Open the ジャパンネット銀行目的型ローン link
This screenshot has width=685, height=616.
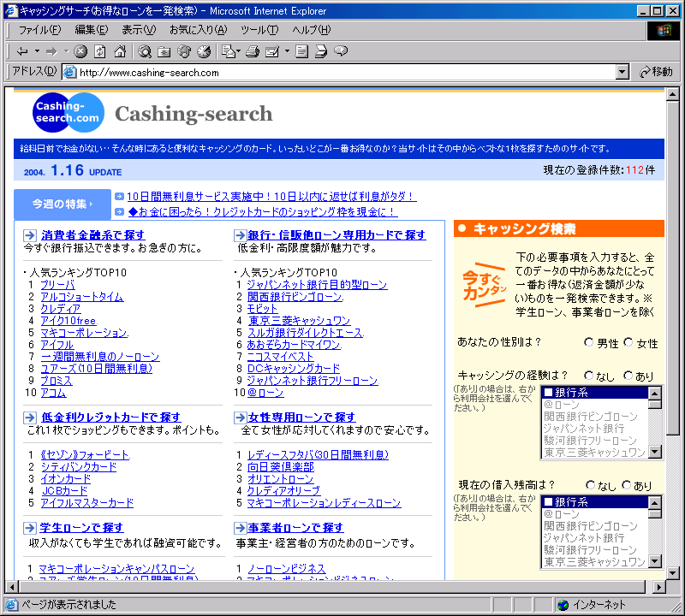[x=317, y=285]
